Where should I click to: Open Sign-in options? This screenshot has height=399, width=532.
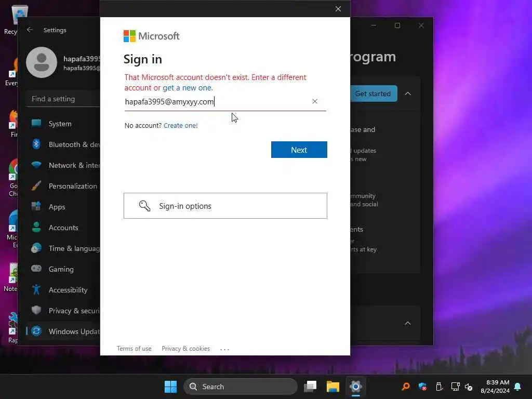[x=225, y=206]
